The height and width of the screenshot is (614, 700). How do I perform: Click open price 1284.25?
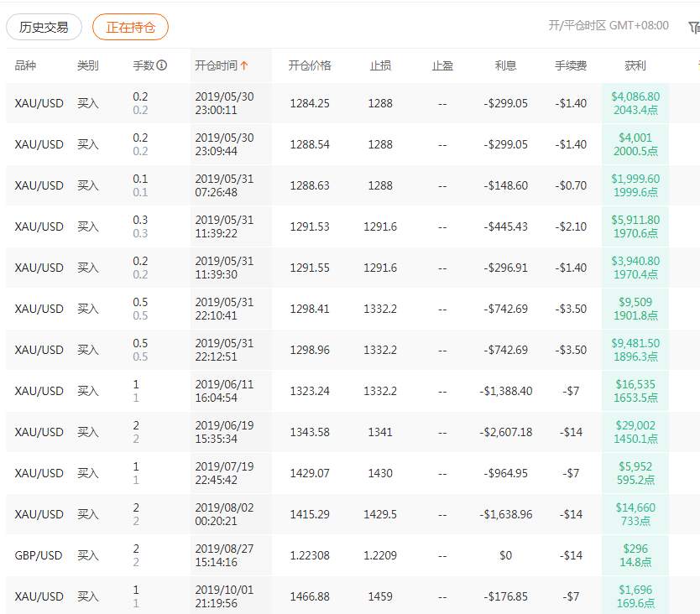click(310, 103)
